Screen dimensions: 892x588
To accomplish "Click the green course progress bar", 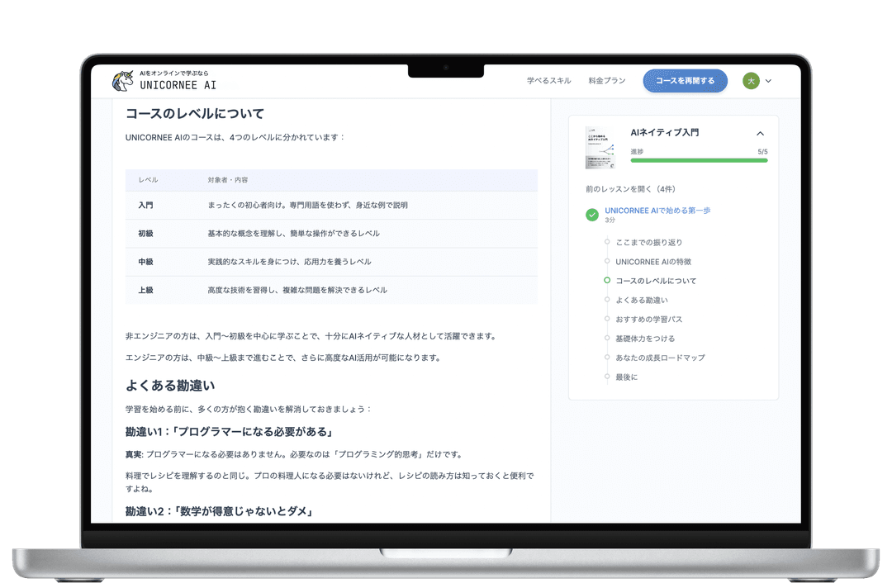I will click(x=699, y=160).
